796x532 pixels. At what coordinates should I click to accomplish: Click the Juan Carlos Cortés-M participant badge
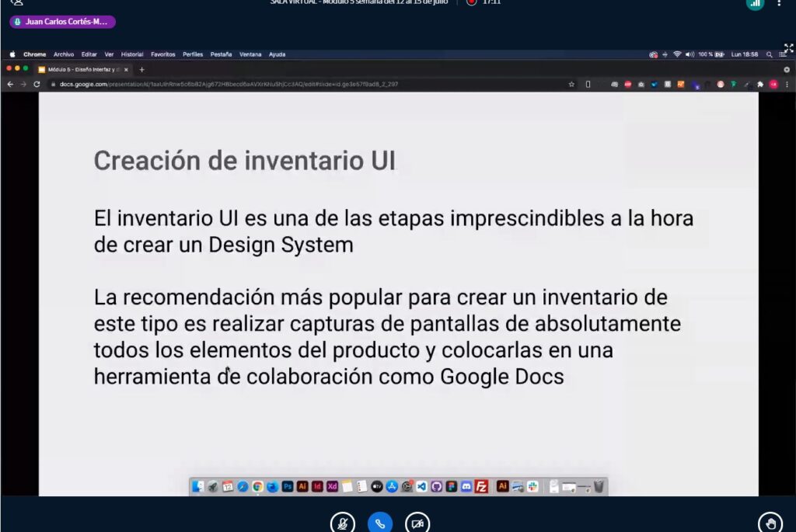tap(62, 22)
